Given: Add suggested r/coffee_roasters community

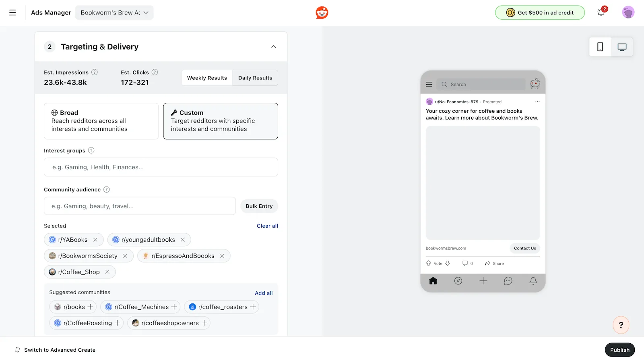Looking at the screenshot, I should click(x=253, y=307).
